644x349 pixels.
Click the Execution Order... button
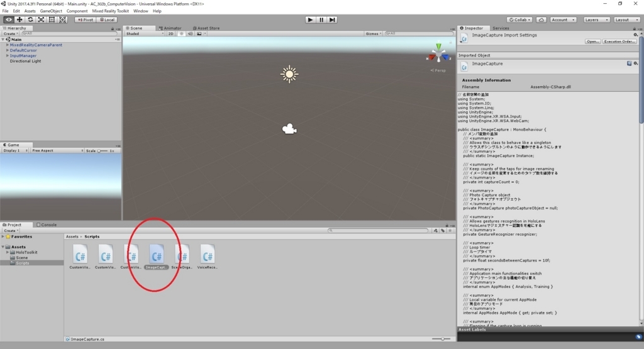[619, 42]
